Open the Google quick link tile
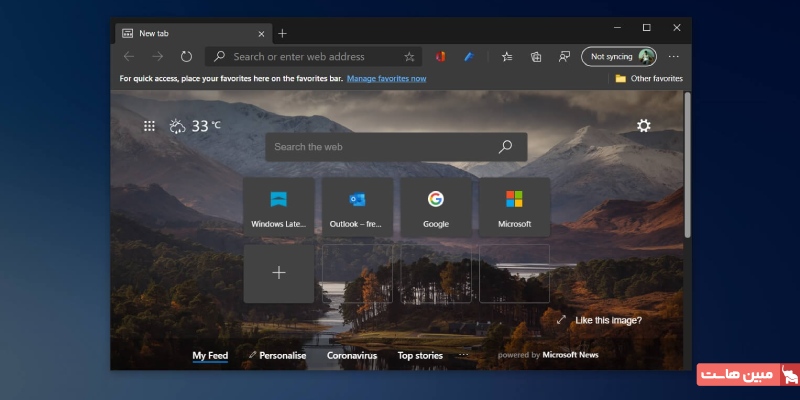800x400 pixels. coord(436,207)
